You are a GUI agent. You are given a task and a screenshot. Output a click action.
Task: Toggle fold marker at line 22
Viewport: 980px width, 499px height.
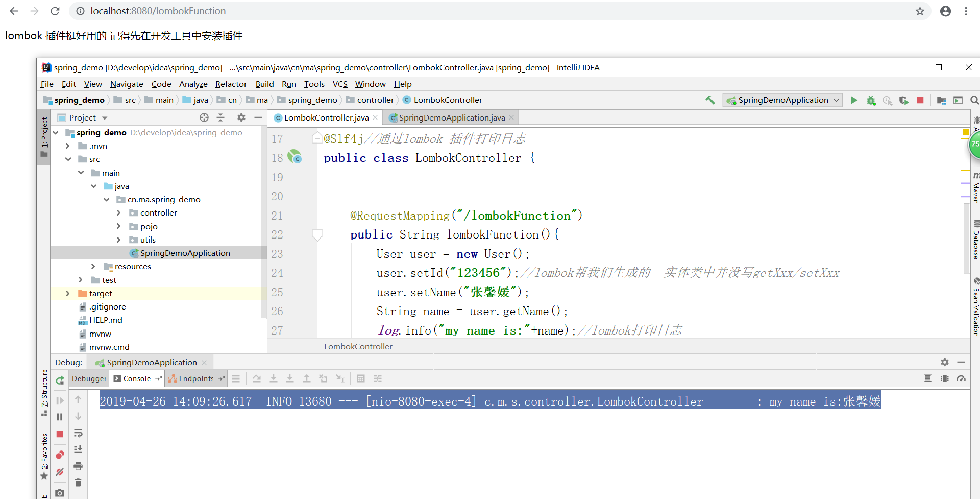pos(317,235)
